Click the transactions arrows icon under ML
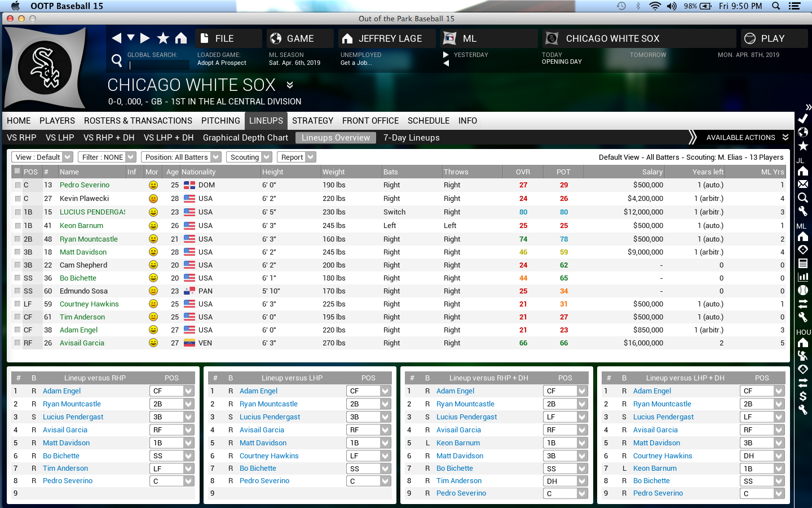The height and width of the screenshot is (508, 812). tap(803, 304)
